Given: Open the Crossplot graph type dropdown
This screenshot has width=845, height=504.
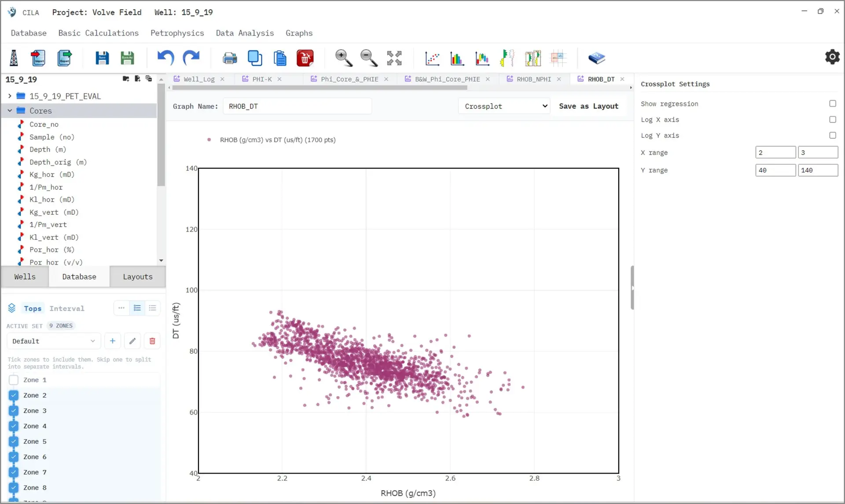Looking at the screenshot, I should coord(504,106).
